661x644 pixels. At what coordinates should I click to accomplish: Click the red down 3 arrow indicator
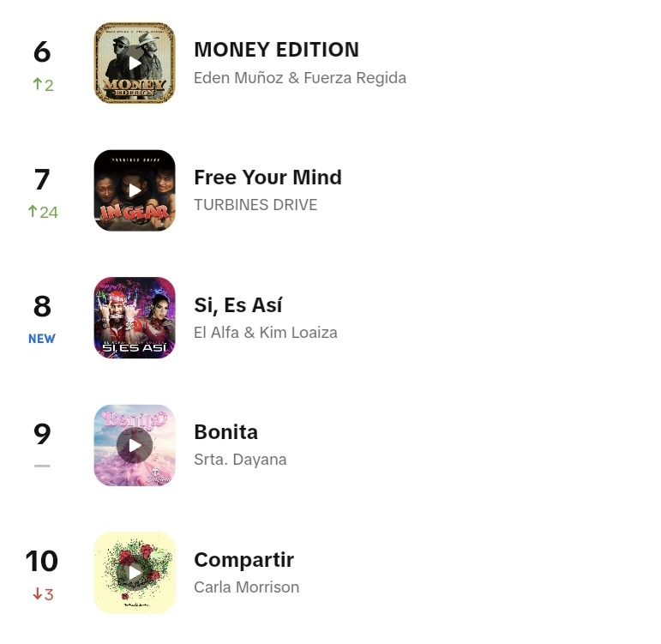pos(43,594)
